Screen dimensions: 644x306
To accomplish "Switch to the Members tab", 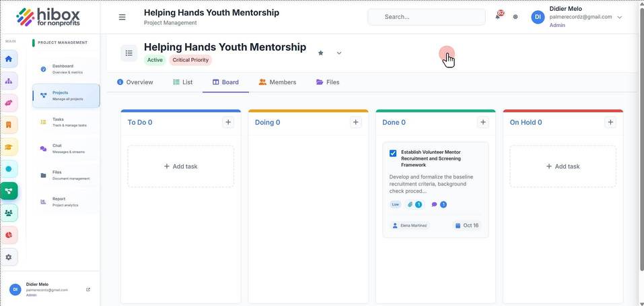I will coord(278,82).
